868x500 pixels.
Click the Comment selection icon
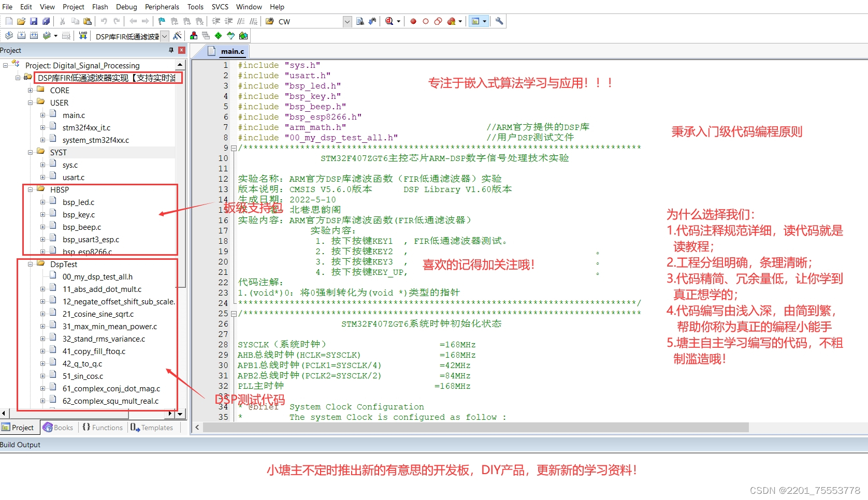pos(241,21)
